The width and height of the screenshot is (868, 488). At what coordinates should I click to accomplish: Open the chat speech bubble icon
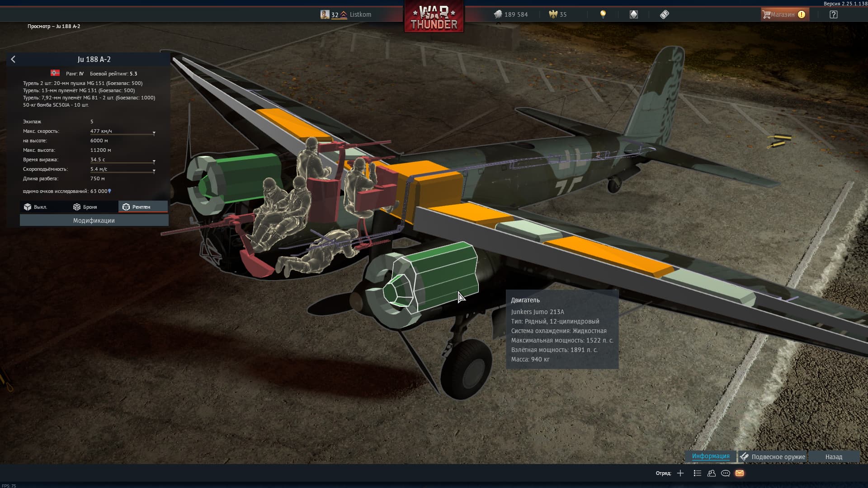pyautogui.click(x=726, y=473)
